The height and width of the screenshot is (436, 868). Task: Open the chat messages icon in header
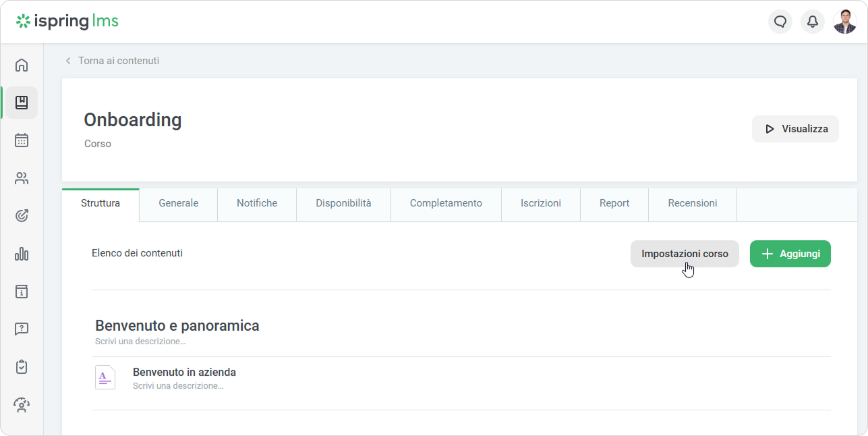tap(780, 22)
